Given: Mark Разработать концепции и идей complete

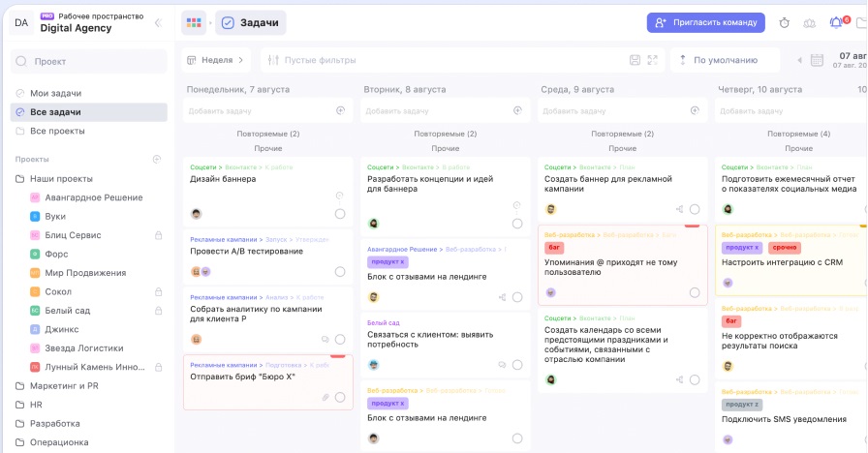Looking at the screenshot, I should (x=517, y=224).
